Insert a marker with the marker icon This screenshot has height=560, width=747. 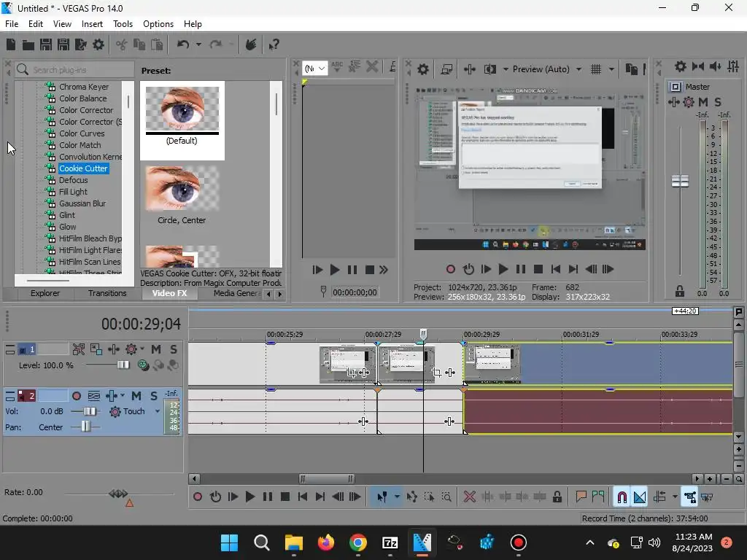point(581,497)
